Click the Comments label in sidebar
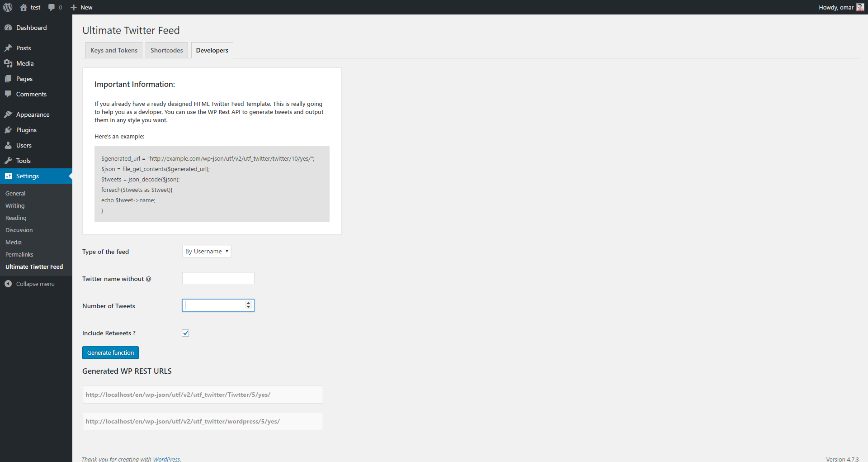 [x=31, y=94]
